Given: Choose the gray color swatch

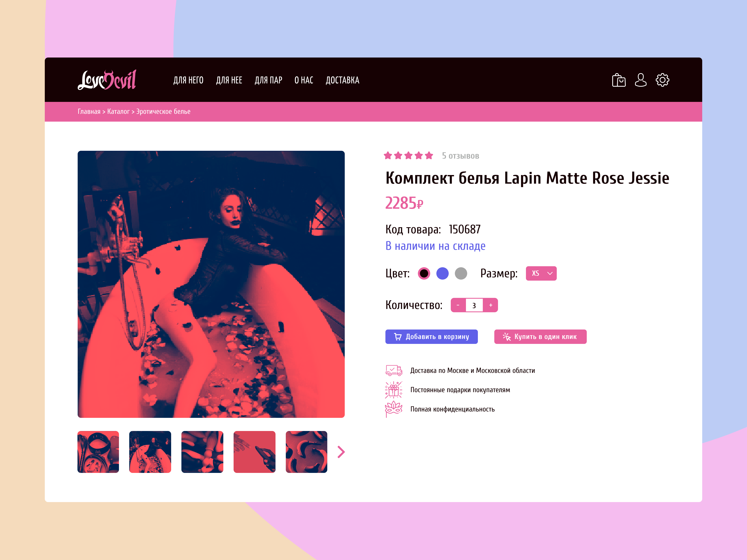Looking at the screenshot, I should click(461, 273).
